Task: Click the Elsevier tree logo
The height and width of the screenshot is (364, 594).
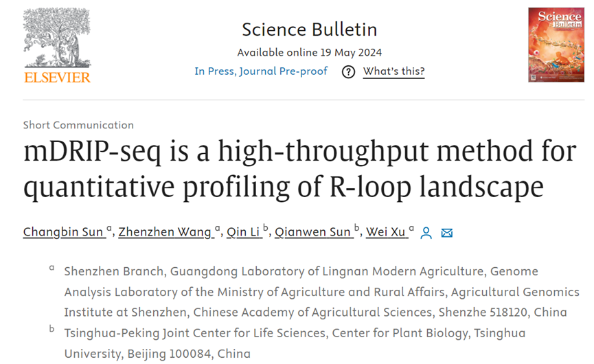Action: point(57,45)
